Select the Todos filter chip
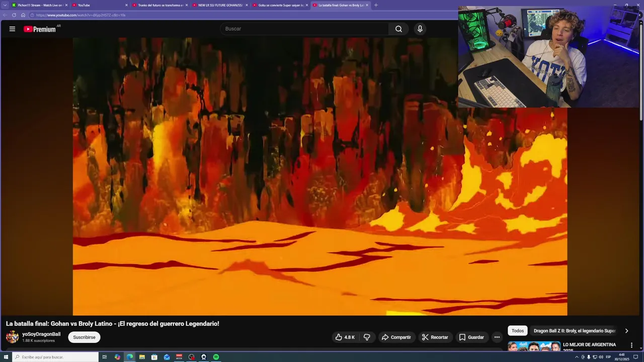The height and width of the screenshot is (362, 644). 518,331
